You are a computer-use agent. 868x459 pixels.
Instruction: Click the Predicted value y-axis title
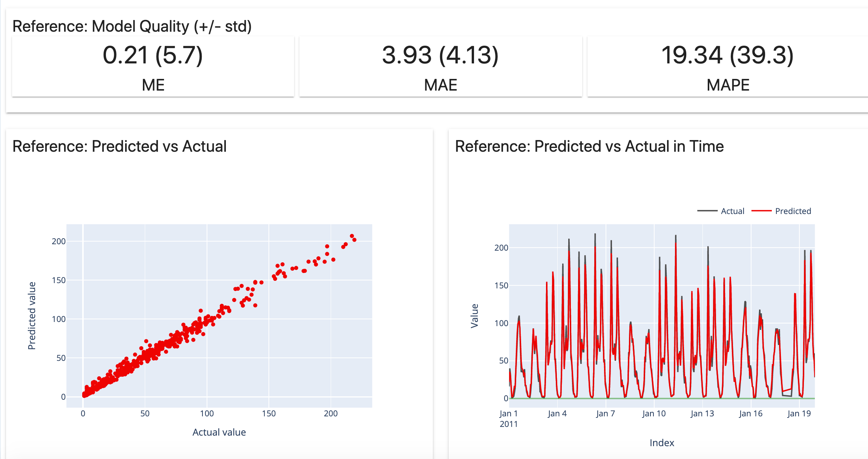(x=32, y=316)
